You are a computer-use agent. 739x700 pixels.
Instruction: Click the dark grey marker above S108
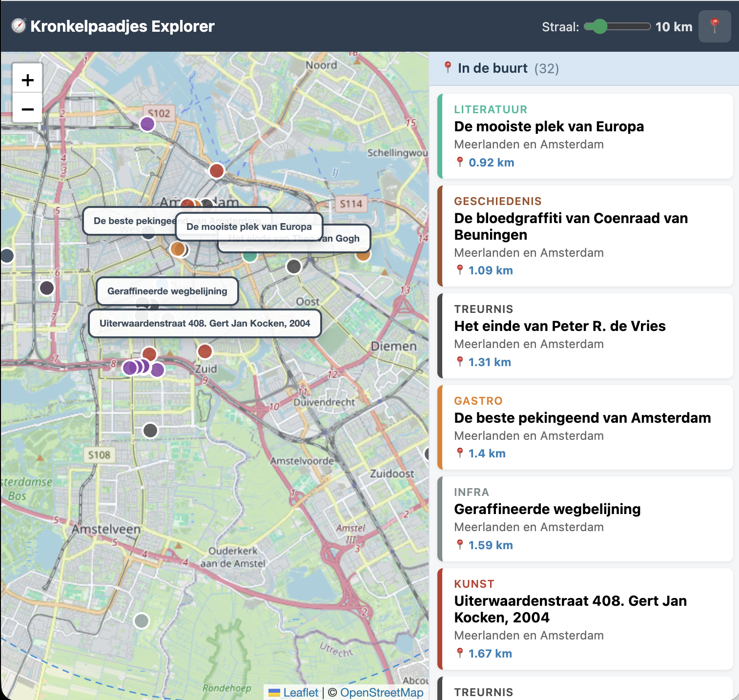[x=150, y=431]
